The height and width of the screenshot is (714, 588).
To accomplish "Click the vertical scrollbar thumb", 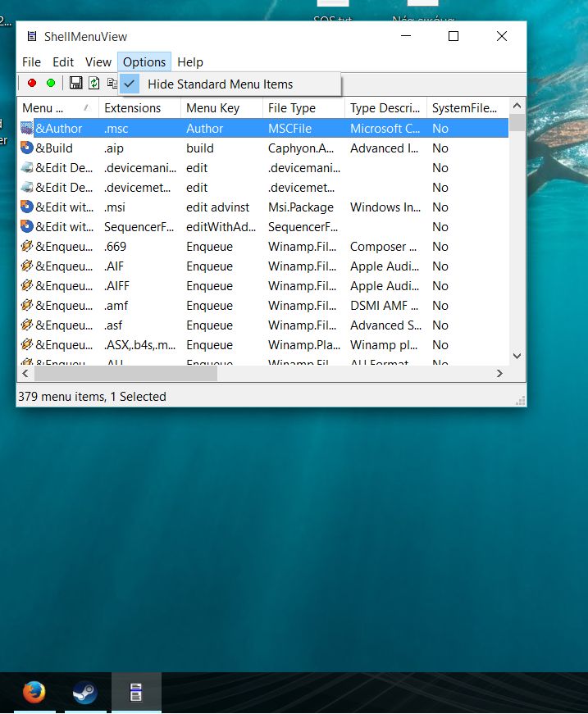I will (517, 122).
